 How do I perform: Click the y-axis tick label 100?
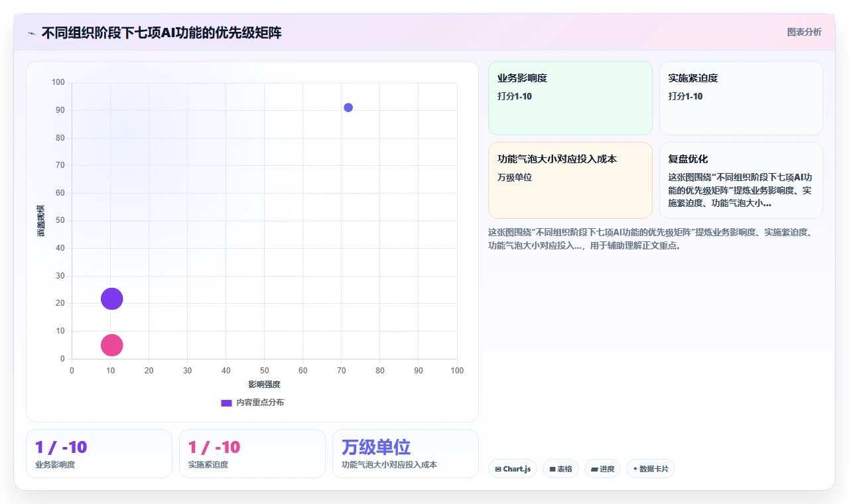[x=58, y=83]
